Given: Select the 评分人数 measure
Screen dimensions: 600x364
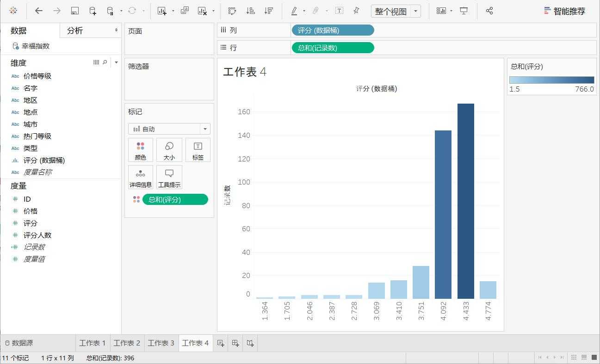Looking at the screenshot, I should [37, 235].
